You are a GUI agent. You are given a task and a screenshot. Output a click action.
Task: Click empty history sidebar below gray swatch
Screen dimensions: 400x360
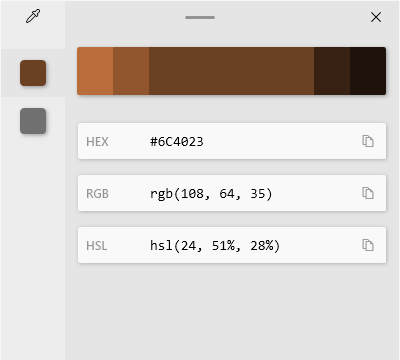[33, 247]
